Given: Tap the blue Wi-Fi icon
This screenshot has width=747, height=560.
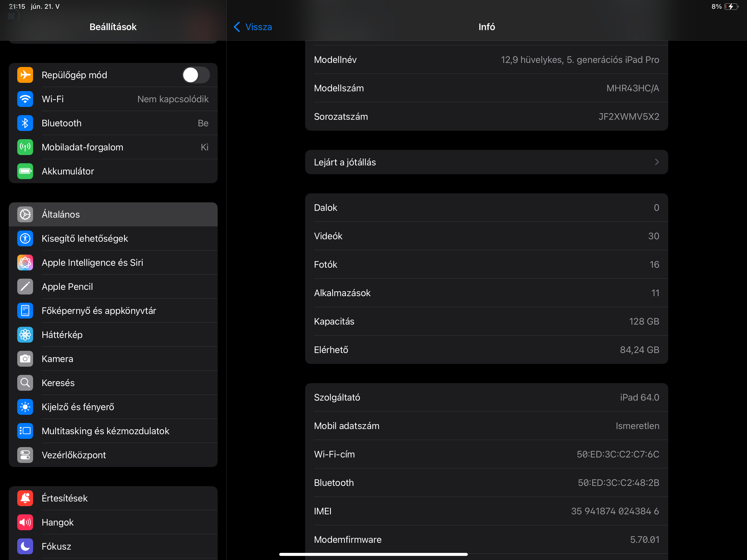Looking at the screenshot, I should coord(25,99).
